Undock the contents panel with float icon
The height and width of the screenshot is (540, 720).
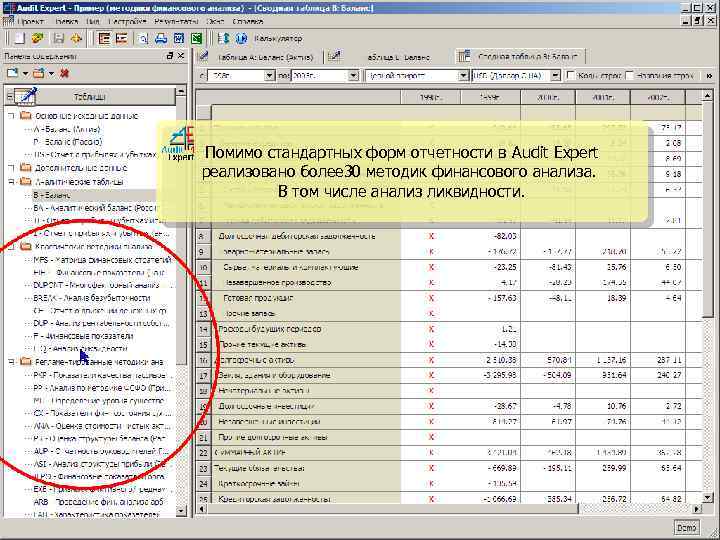click(x=169, y=56)
